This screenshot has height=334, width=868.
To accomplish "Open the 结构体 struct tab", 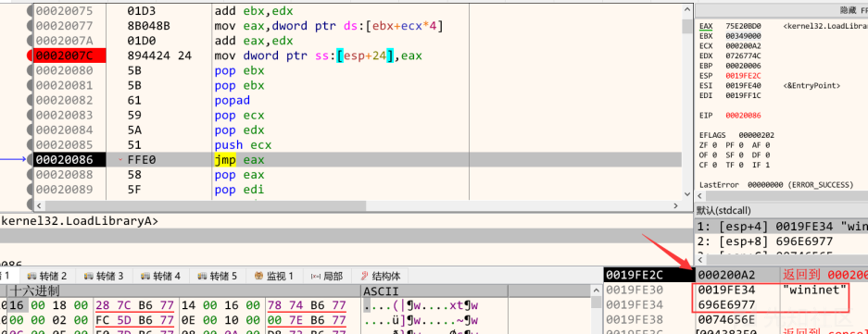I will [x=381, y=276].
